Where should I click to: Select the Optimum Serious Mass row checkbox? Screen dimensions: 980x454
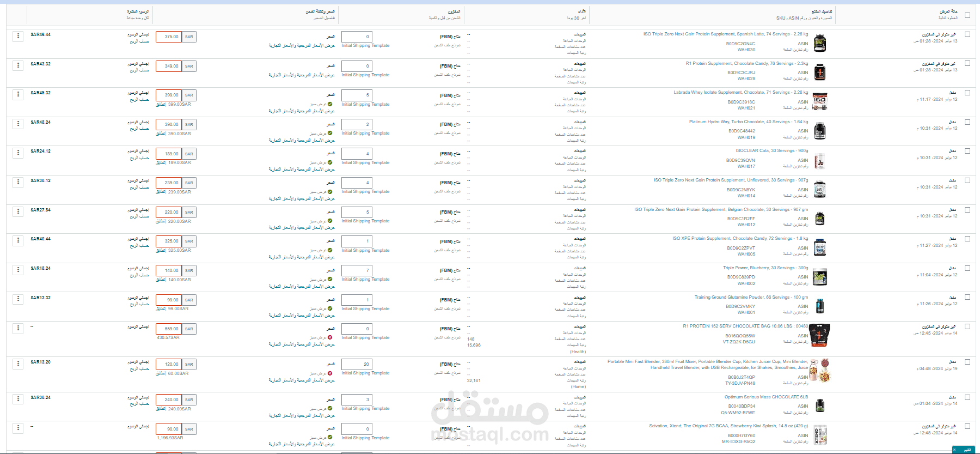click(x=967, y=397)
